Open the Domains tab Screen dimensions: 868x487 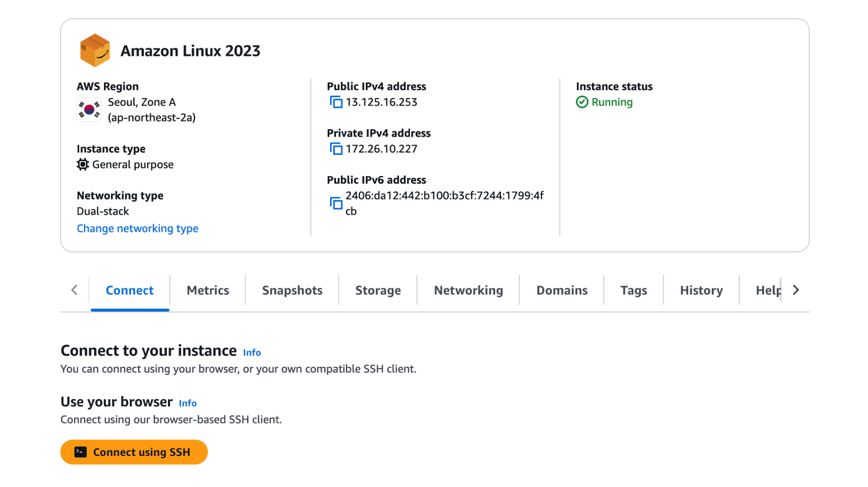[x=562, y=290]
